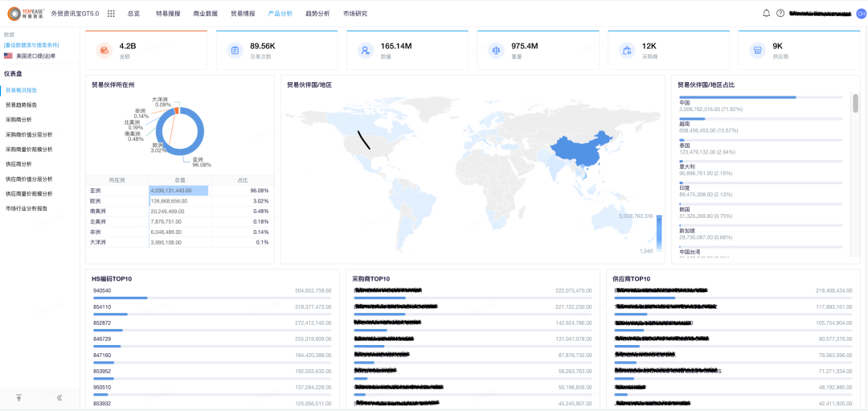Click the 中国 share bar
Image resolution: width=868 pixels, height=411 pixels.
760,97
